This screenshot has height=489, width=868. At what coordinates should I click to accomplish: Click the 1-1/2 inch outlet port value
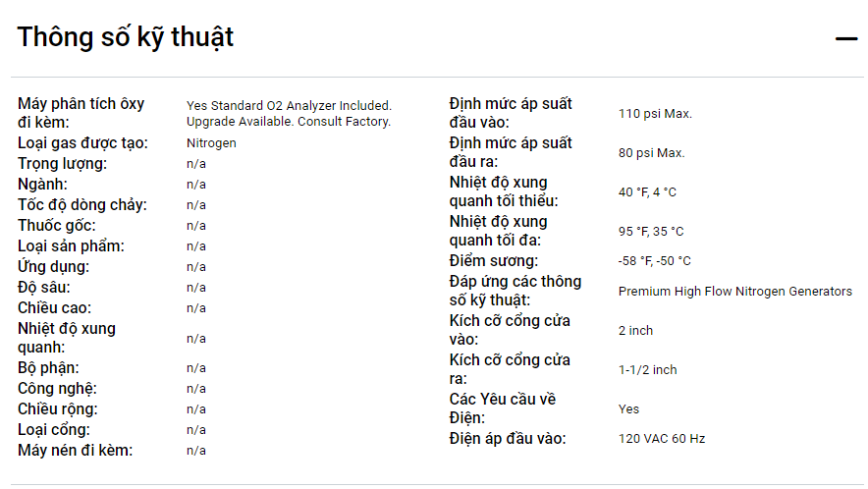(x=647, y=370)
